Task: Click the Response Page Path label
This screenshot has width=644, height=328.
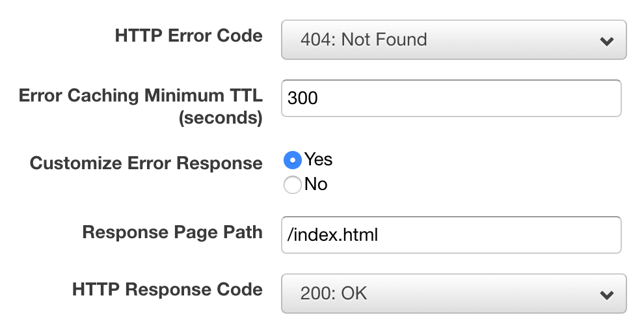Action: click(x=172, y=232)
